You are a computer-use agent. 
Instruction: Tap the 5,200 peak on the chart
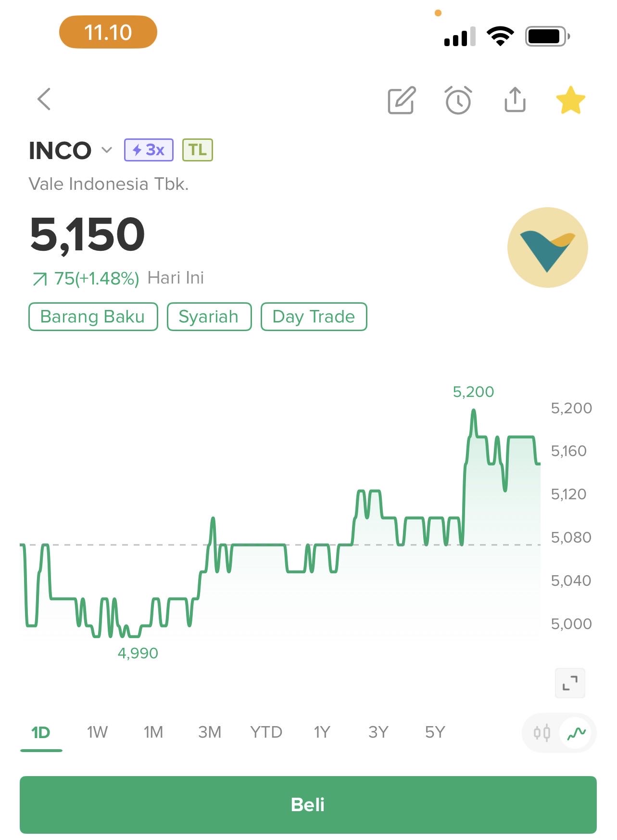pyautogui.click(x=474, y=411)
